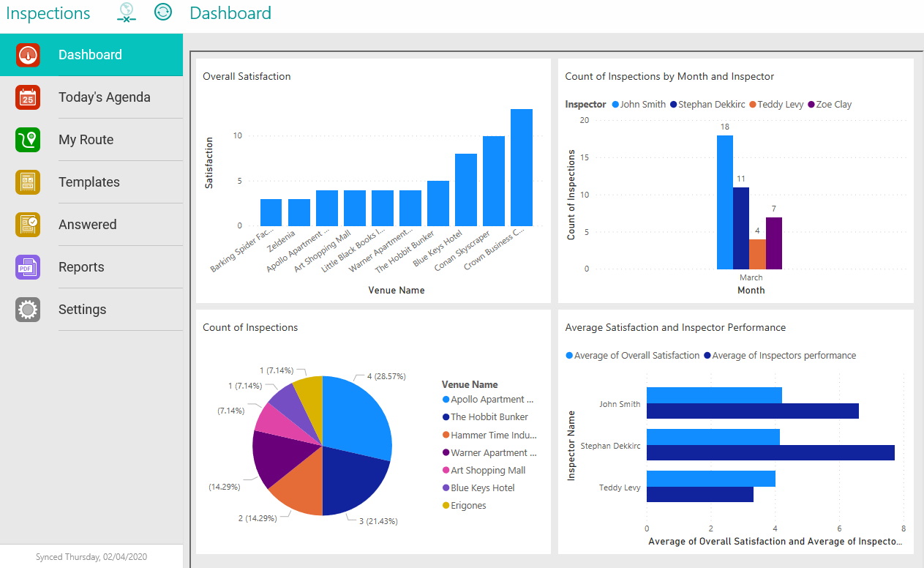Open Today's Agenda menu item
The image size is (924, 568).
click(104, 97)
